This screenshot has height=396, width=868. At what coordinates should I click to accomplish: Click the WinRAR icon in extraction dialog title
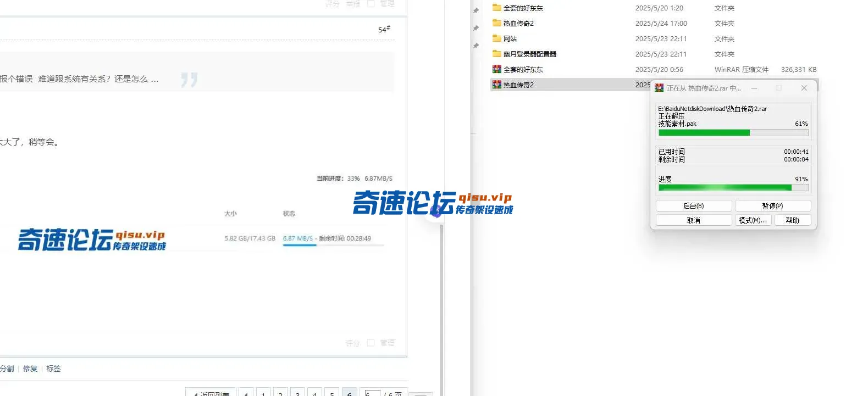[659, 88]
